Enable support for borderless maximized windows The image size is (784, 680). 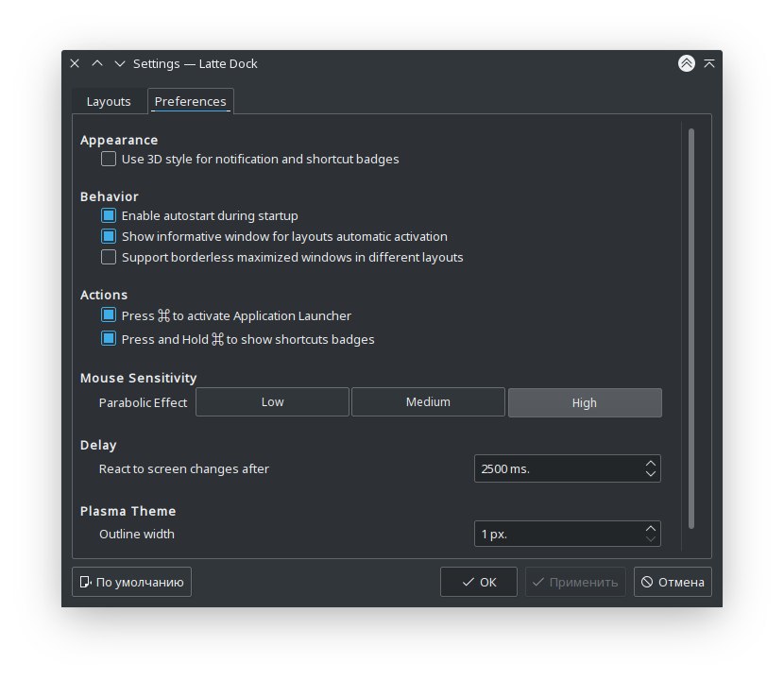coord(108,257)
